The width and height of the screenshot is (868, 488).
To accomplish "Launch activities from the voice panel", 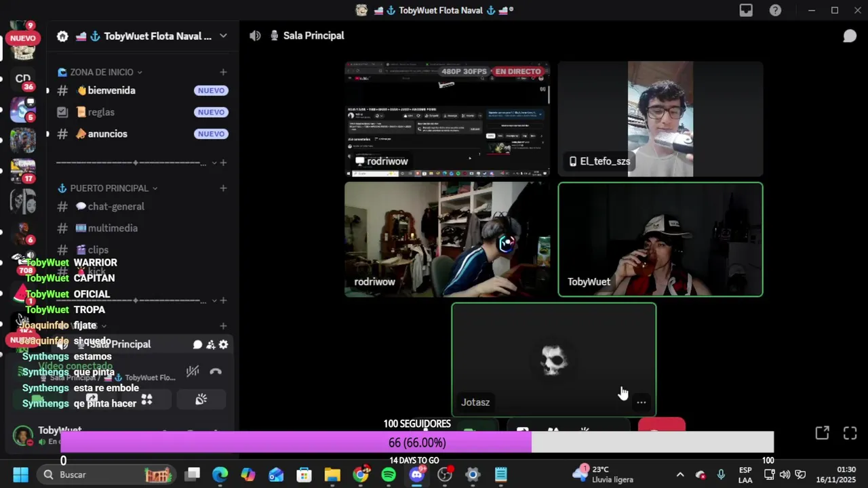I will tap(146, 400).
